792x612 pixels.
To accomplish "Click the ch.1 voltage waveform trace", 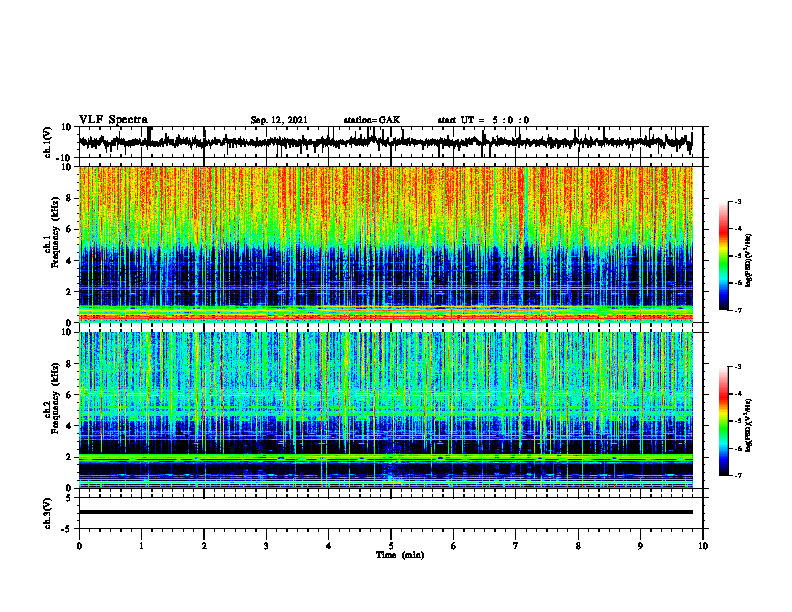I will 385,142.
